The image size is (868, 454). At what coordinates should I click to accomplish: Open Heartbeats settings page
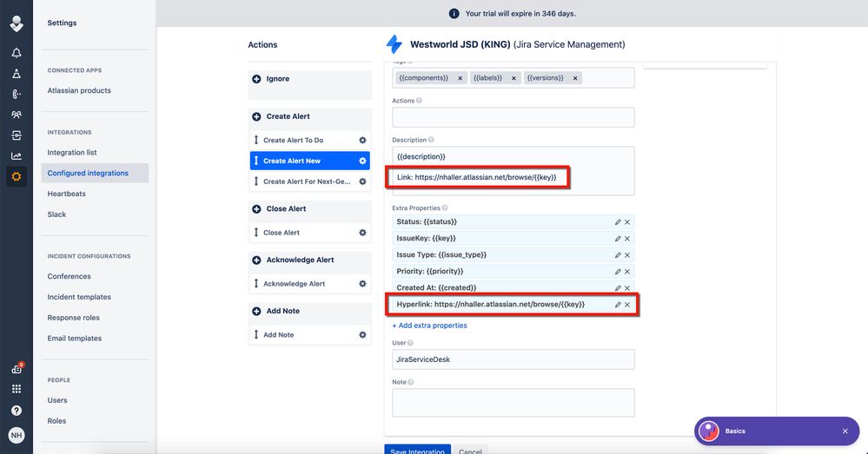tap(66, 194)
